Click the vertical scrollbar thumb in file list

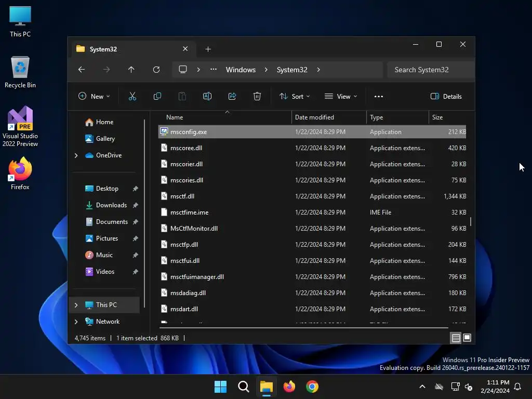471,221
